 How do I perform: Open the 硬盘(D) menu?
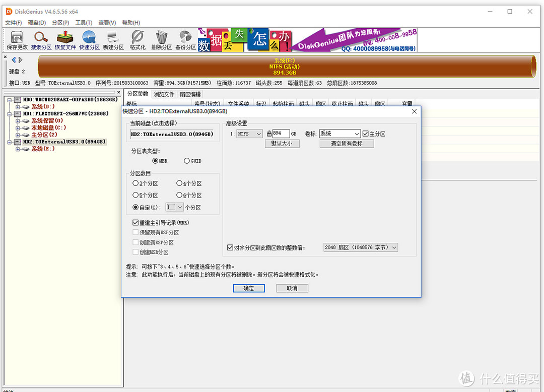tap(37, 23)
